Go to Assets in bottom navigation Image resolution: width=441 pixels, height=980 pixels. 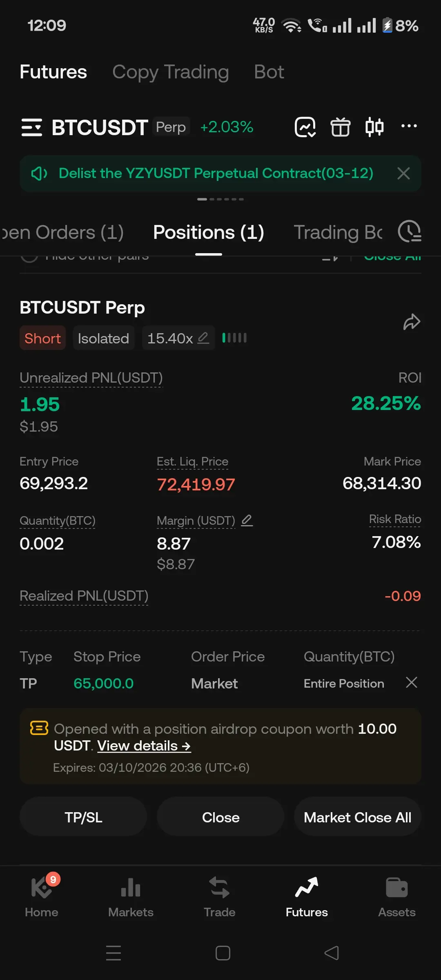(396, 896)
